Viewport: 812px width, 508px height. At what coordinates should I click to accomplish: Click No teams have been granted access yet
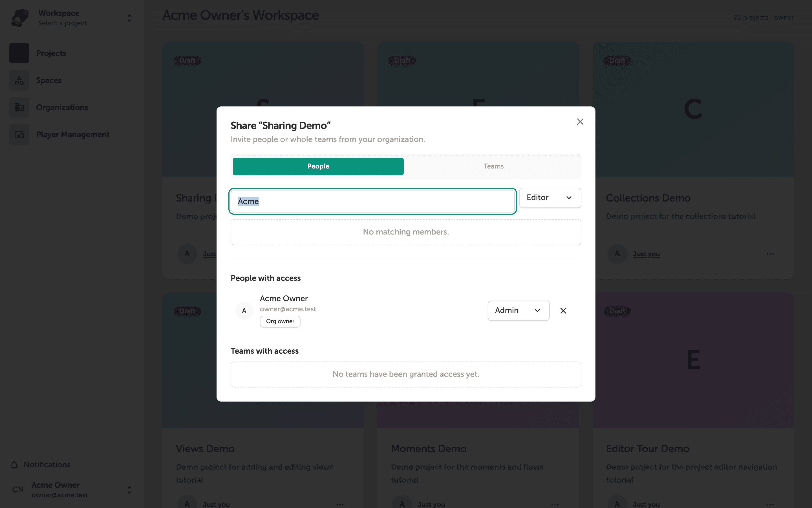(x=406, y=374)
